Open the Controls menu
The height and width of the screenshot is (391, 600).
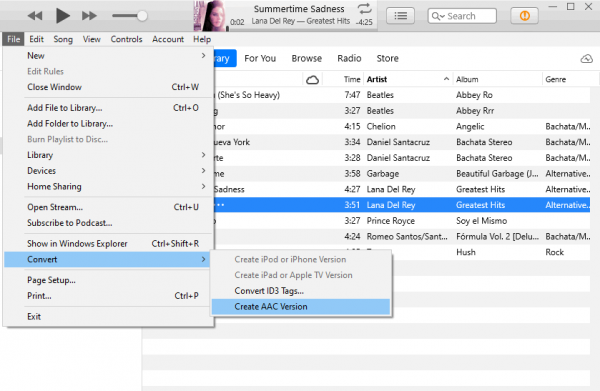point(126,39)
